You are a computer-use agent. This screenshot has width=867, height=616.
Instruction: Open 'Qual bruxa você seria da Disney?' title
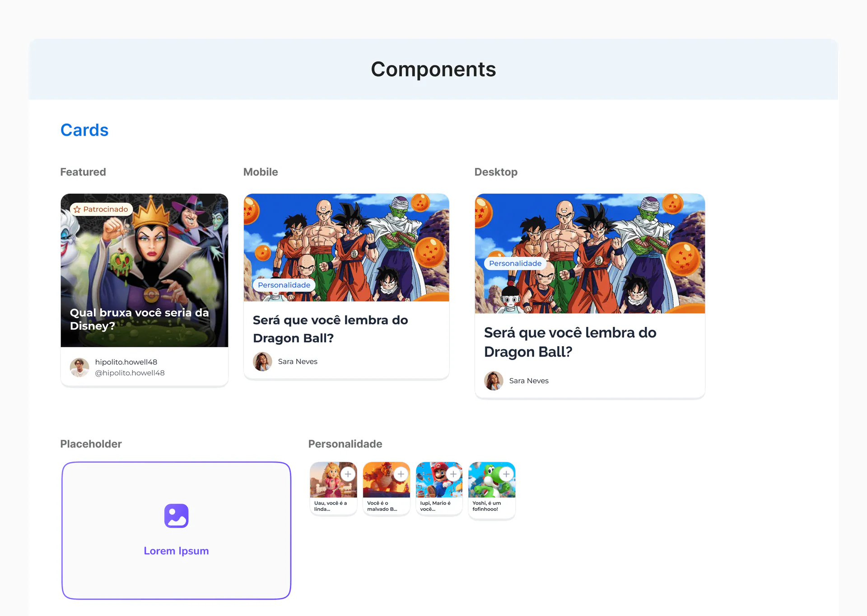[x=139, y=319]
